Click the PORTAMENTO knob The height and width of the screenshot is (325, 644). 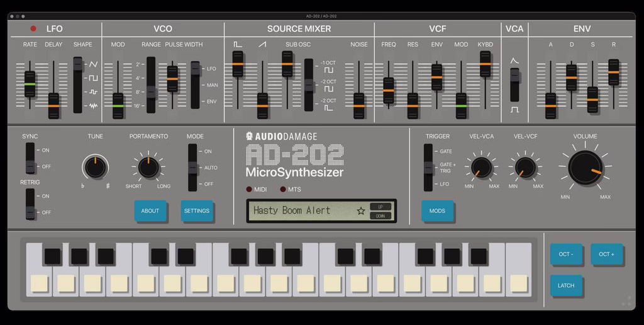(x=148, y=168)
